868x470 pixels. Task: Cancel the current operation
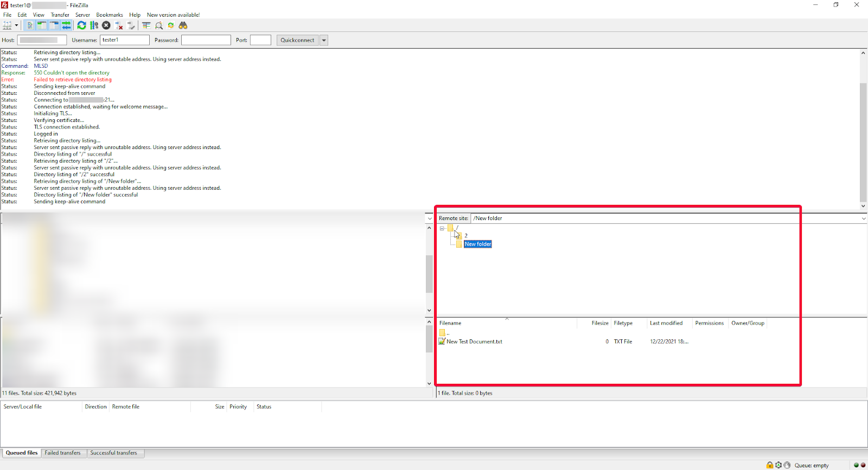point(106,25)
